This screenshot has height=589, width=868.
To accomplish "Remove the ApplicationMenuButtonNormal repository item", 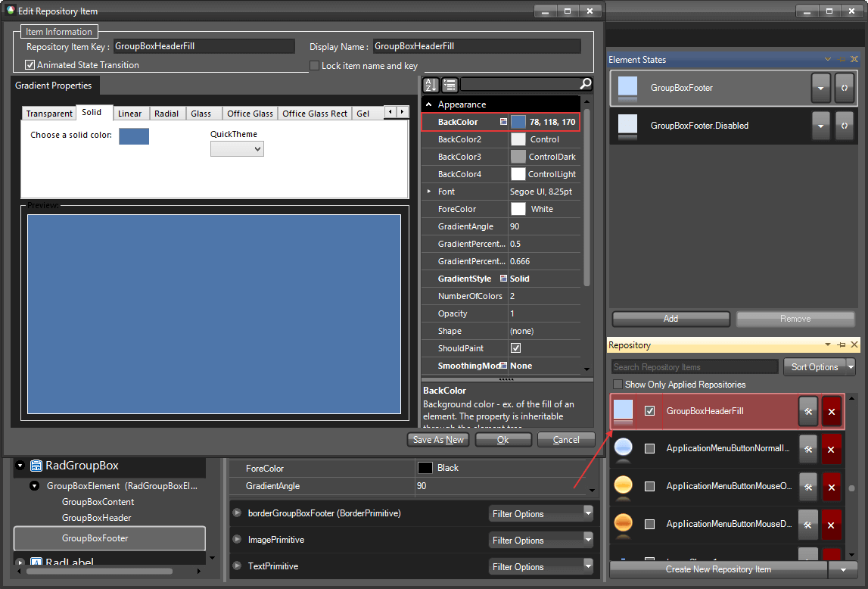I will coord(832,449).
